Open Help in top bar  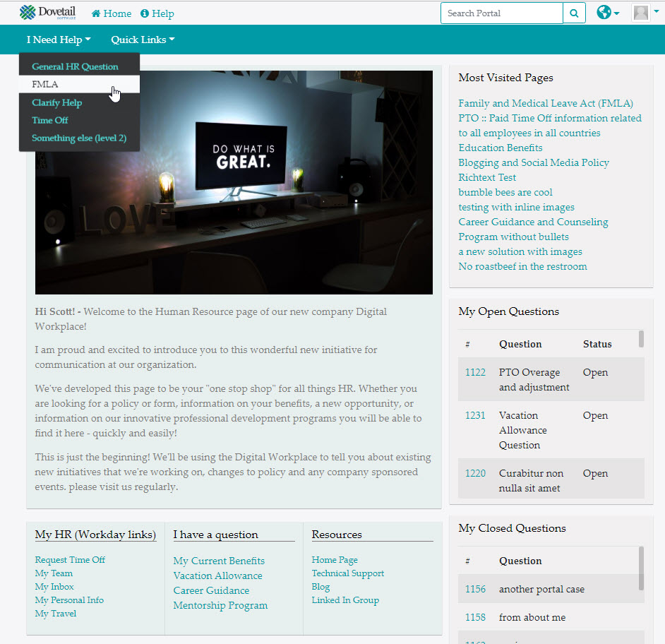(x=157, y=13)
